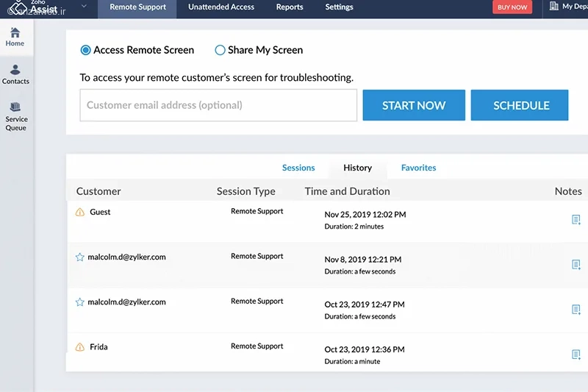Open the Reports menu
The image size is (588, 392).
[x=290, y=7]
